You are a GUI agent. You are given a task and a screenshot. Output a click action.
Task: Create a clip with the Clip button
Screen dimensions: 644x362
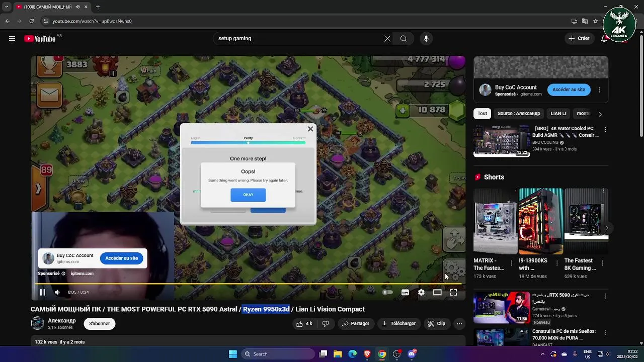point(436,324)
